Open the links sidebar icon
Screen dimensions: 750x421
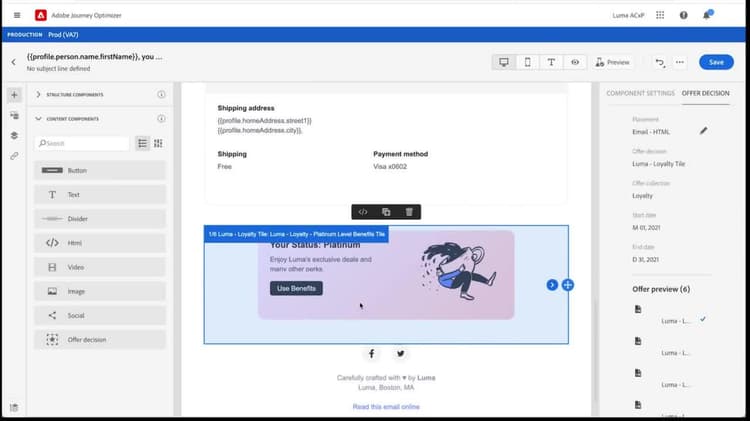(14, 156)
